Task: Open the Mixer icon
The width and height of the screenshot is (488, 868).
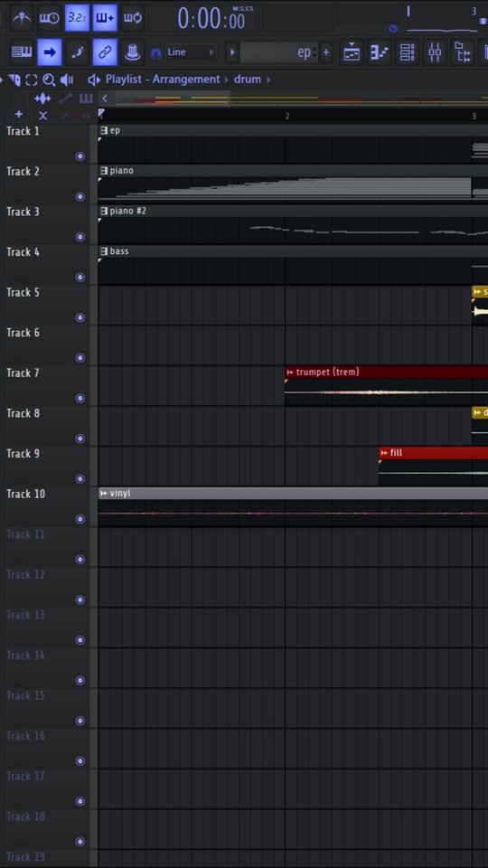Action: (435, 52)
